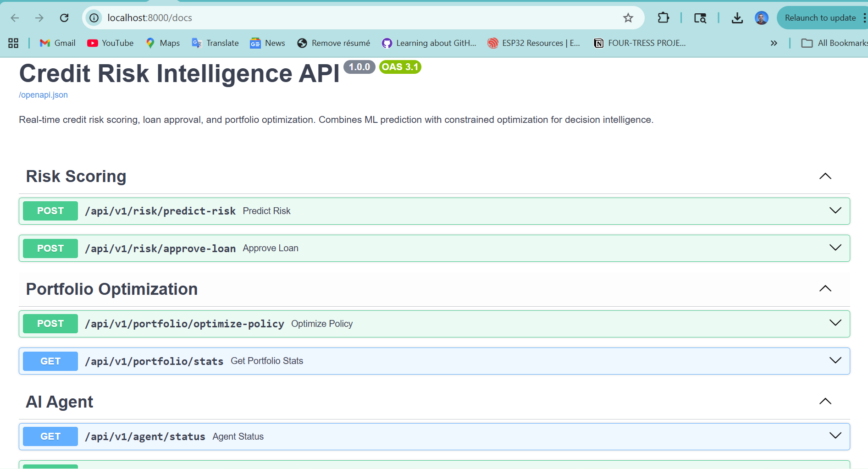Show hidden bookmarks with the double chevron
The image size is (868, 469).
pyautogui.click(x=774, y=43)
